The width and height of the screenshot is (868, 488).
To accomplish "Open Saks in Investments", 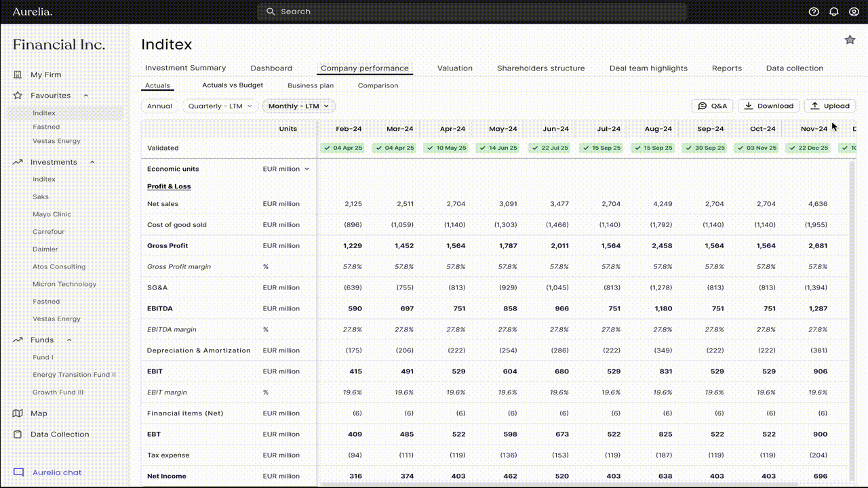I will click(x=41, y=197).
